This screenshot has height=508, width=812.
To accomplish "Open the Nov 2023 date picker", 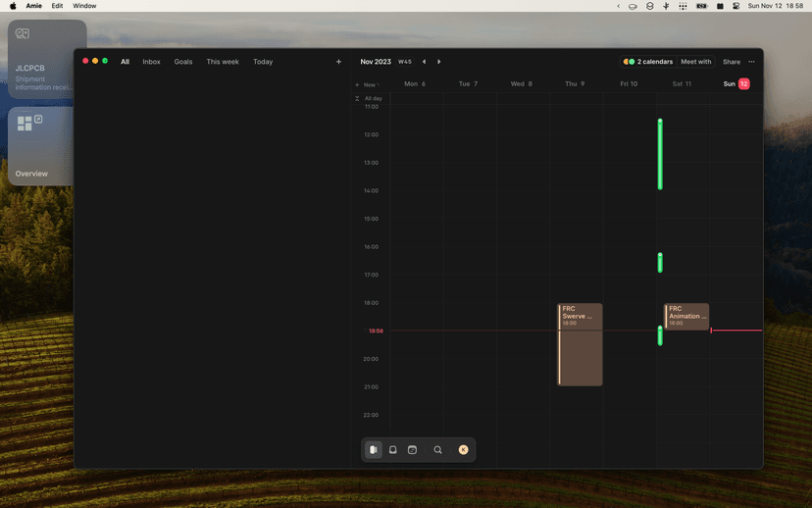I will click(376, 62).
